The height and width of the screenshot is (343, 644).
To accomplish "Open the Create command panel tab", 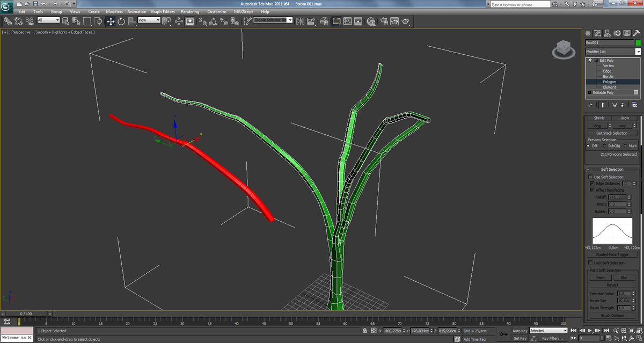I will (588, 33).
